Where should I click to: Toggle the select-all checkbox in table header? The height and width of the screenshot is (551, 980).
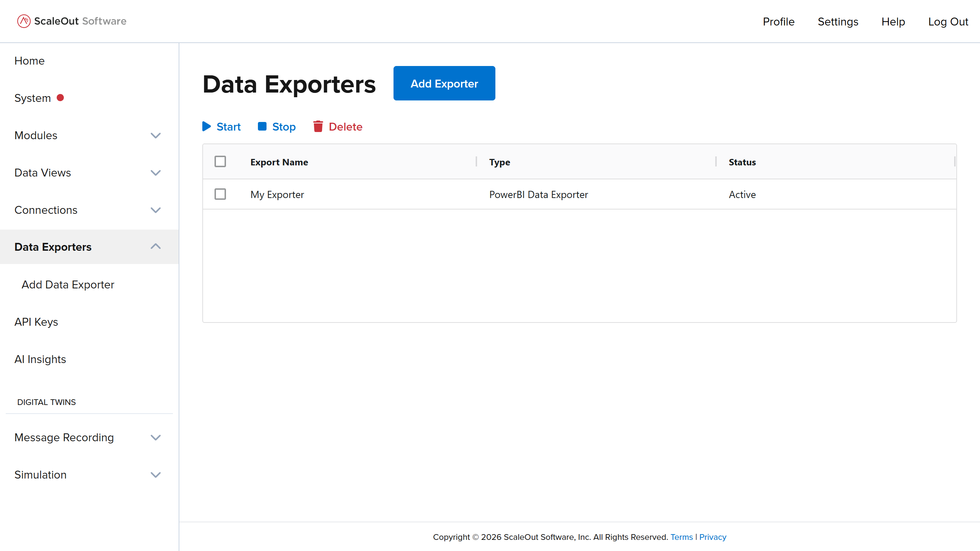220,162
